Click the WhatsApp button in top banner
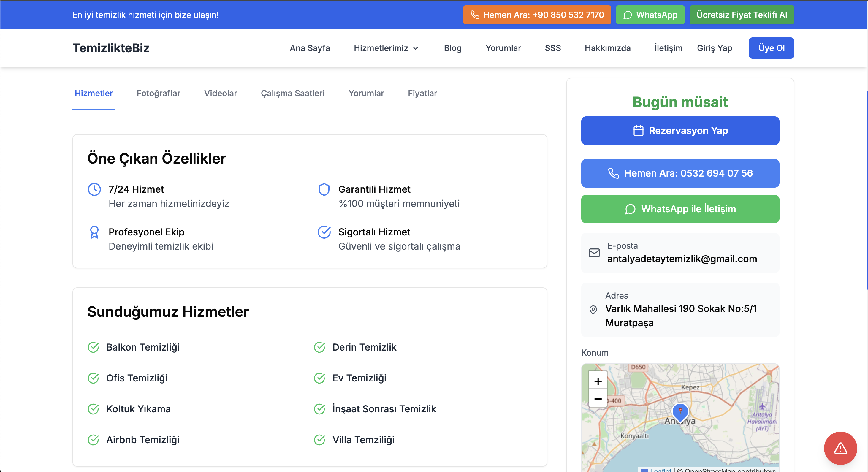868x472 pixels. click(x=650, y=15)
